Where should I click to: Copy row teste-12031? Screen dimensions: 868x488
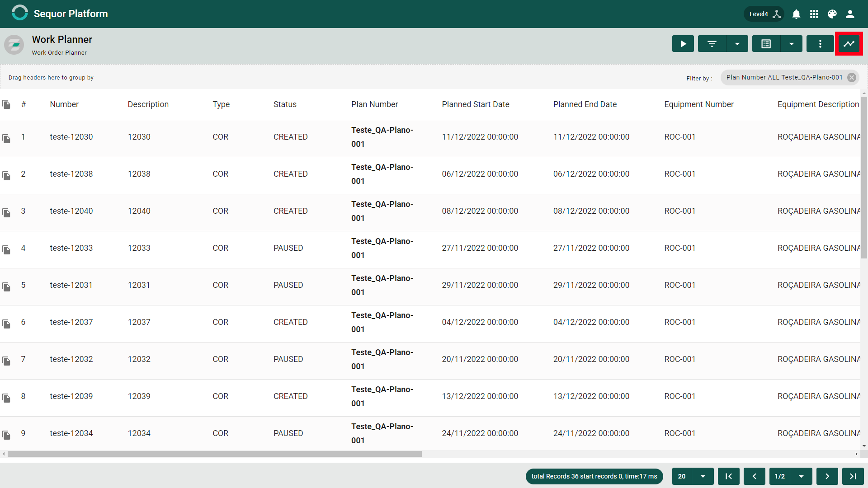tap(6, 287)
